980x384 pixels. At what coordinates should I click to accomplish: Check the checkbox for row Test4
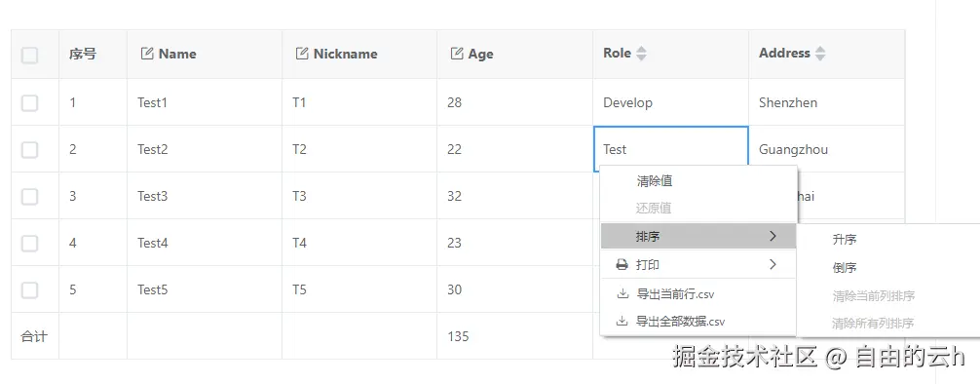[29, 244]
